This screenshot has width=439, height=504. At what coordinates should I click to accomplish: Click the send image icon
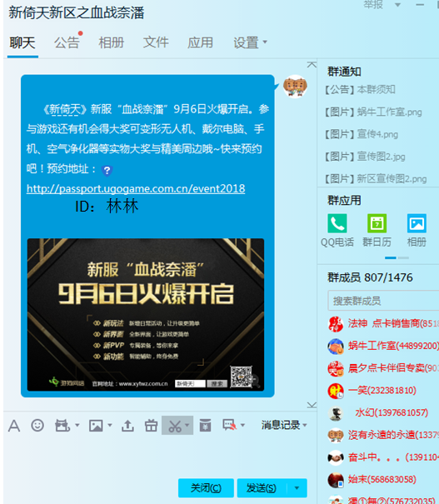[96, 426]
